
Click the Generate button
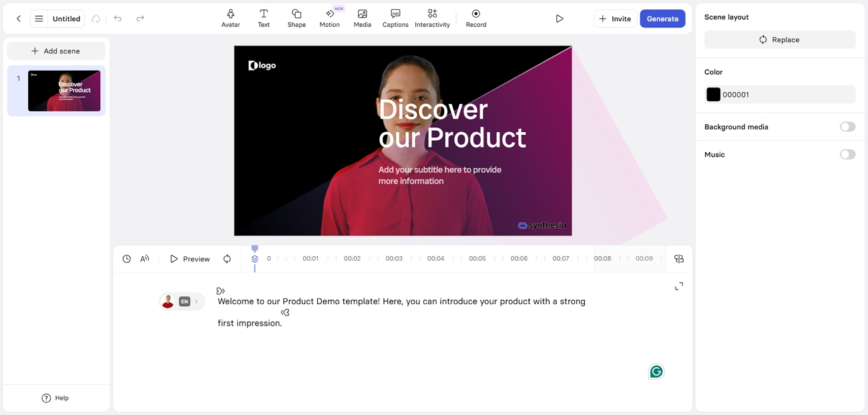(662, 19)
